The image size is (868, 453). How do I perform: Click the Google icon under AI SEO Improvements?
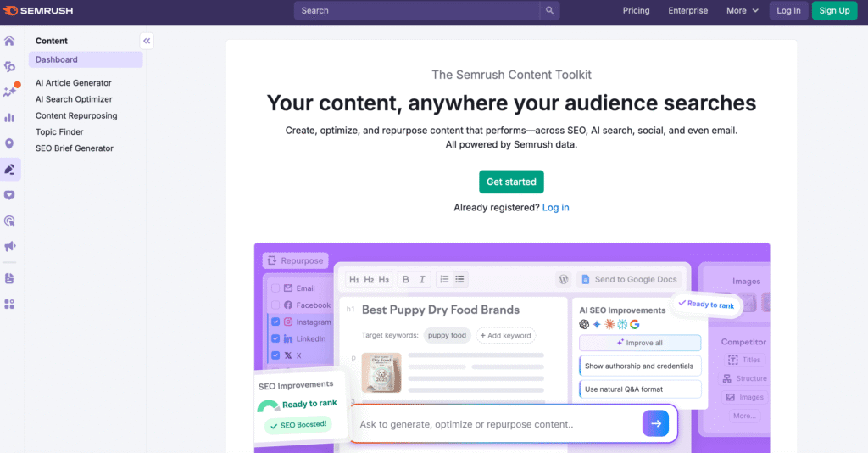tap(634, 325)
